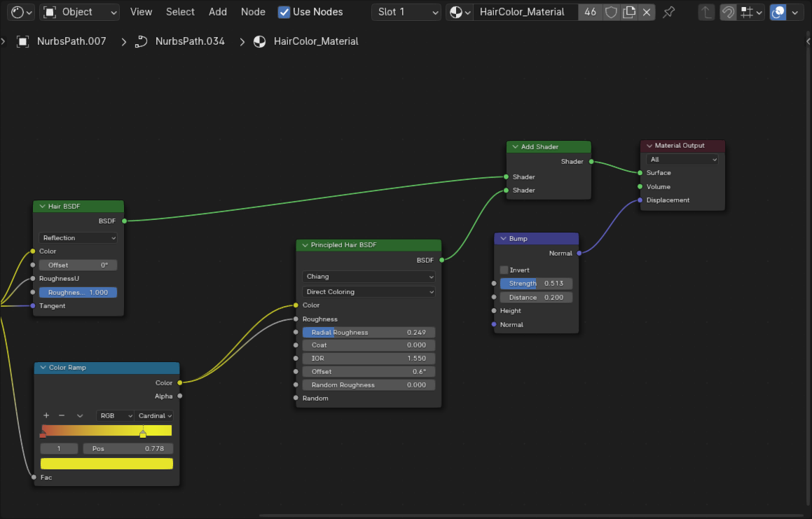
Task: Click the NurbsPath.034 curve icon
Action: pyautogui.click(x=141, y=41)
